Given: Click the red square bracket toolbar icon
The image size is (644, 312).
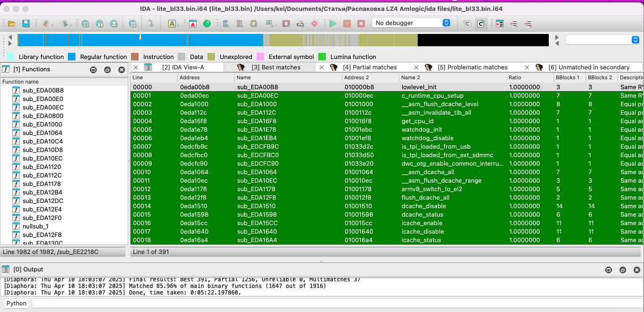Looking at the screenshot, I should (x=286, y=23).
